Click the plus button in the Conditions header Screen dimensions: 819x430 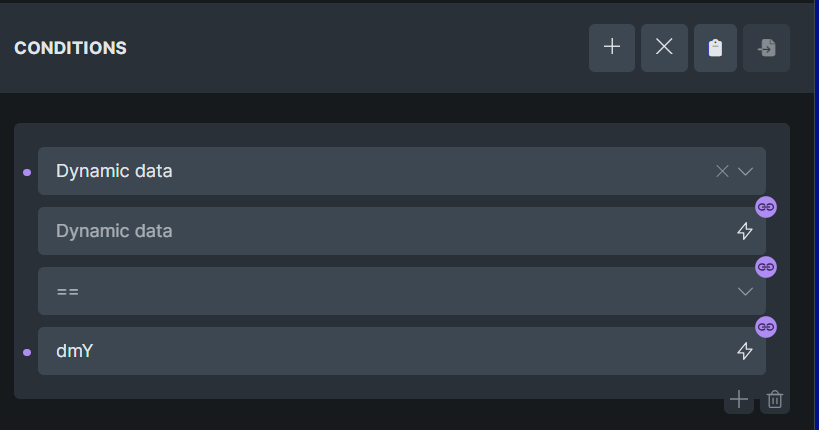pos(612,48)
